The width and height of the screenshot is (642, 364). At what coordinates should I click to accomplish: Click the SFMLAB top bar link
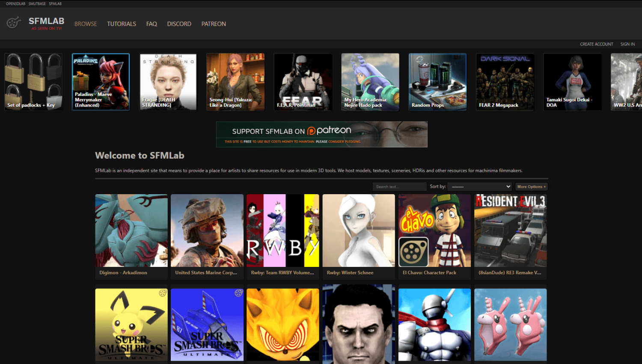(55, 4)
